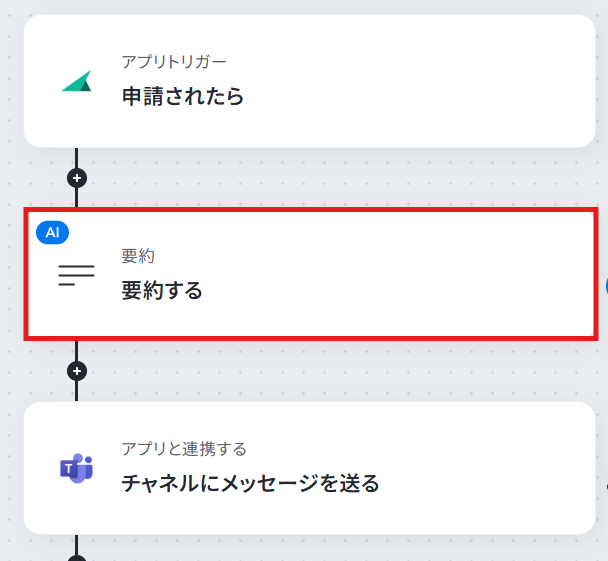Image resolution: width=608 pixels, height=561 pixels.
Task: Select the チャネルにメッセージを送る title text
Action: (x=250, y=483)
